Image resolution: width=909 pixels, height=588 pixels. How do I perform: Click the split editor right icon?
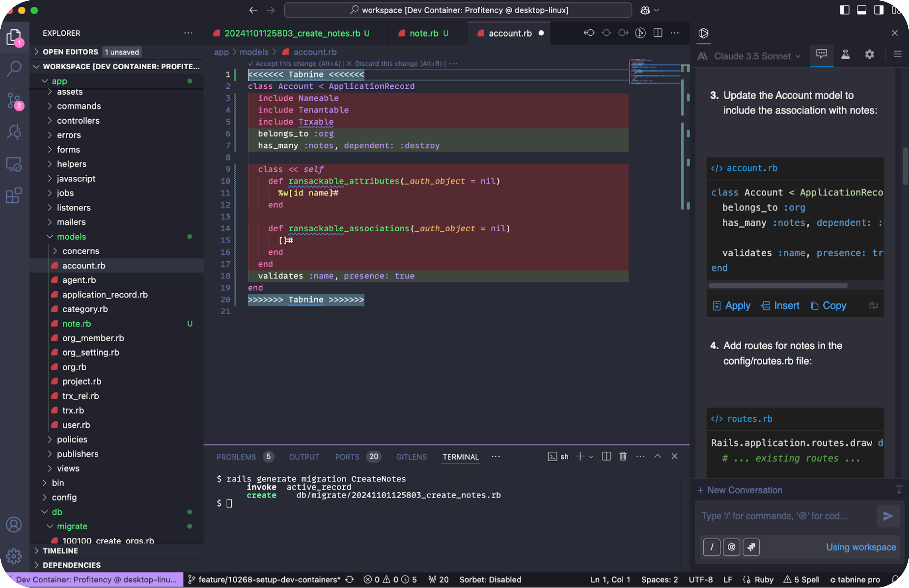coord(658,33)
